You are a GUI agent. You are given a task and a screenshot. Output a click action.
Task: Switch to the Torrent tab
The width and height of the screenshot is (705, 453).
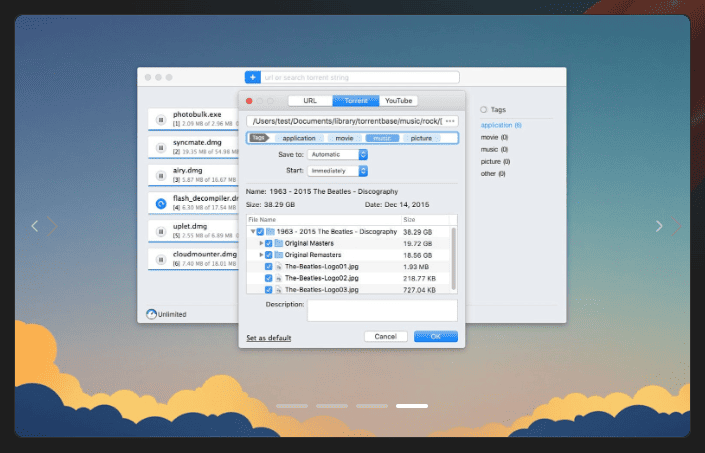click(x=356, y=101)
